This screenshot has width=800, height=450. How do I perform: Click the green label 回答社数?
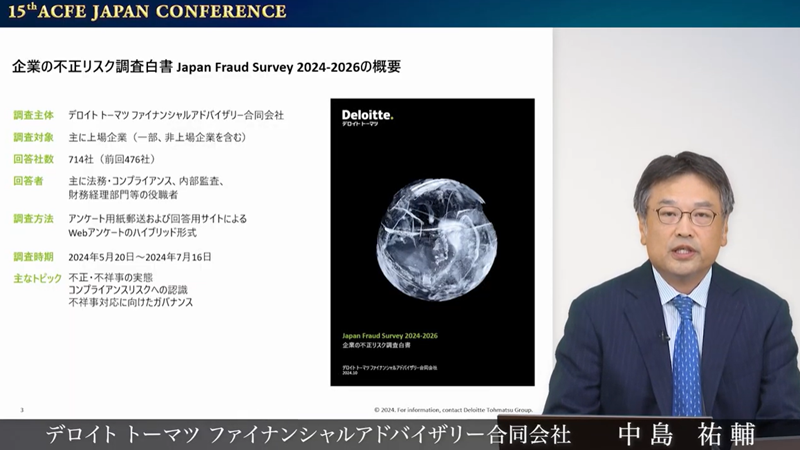33,159
